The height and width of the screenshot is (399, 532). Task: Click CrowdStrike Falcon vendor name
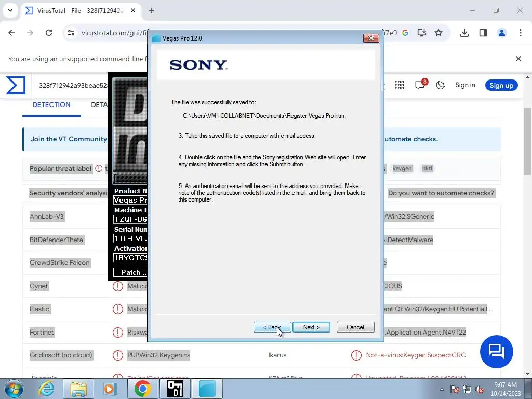pos(60,262)
